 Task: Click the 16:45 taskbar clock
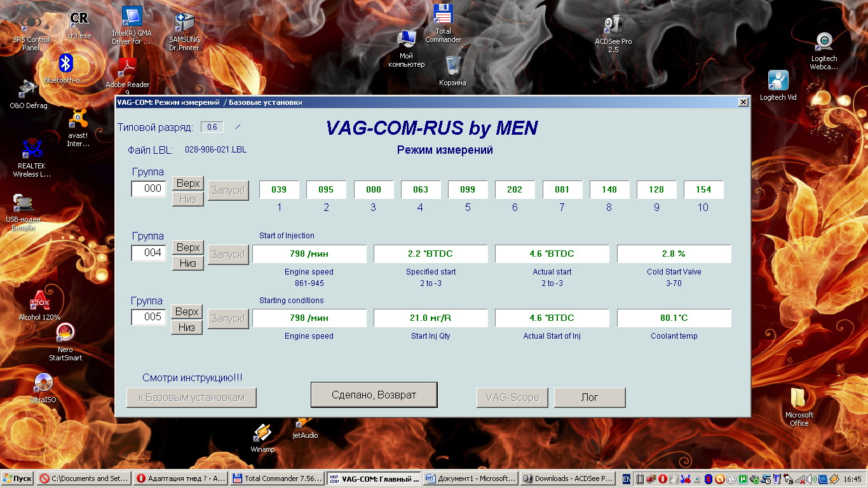tap(853, 479)
